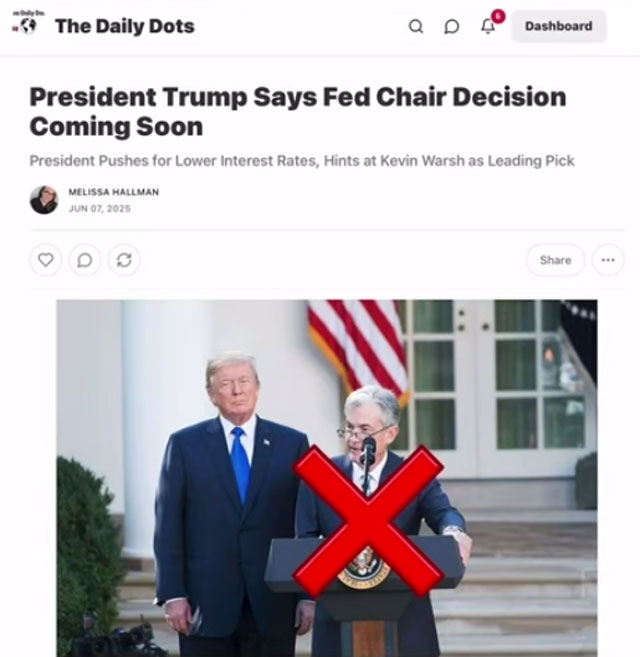Click the Share button
Image resolution: width=640 pixels, height=657 pixels.
[x=555, y=260]
